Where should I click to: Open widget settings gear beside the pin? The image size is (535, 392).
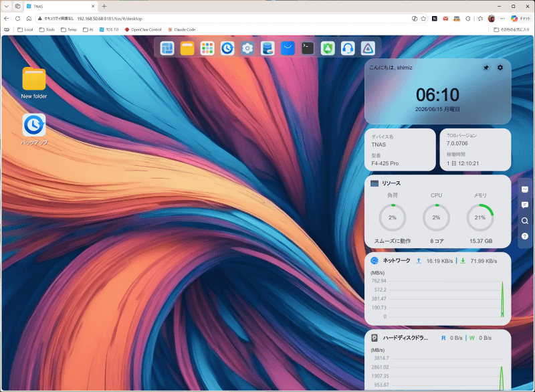(x=500, y=68)
